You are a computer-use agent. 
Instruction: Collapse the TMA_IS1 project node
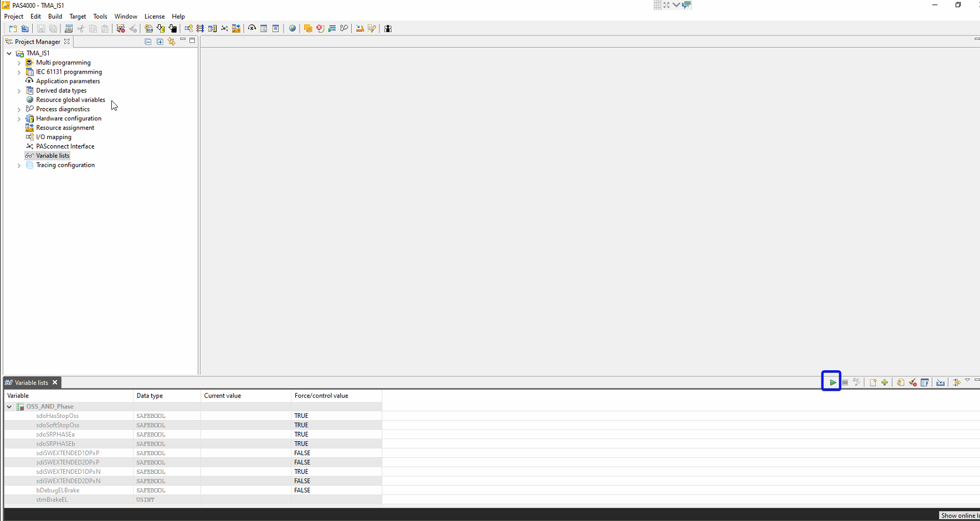pyautogui.click(x=9, y=53)
